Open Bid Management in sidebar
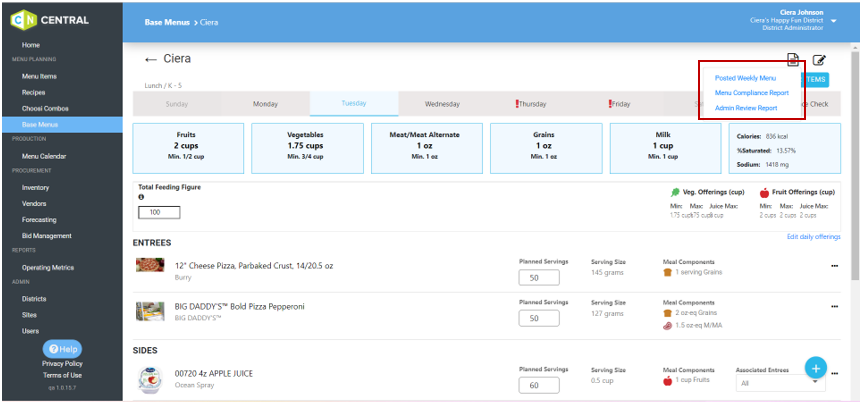Viewport: 866px width, 406px height. [47, 236]
